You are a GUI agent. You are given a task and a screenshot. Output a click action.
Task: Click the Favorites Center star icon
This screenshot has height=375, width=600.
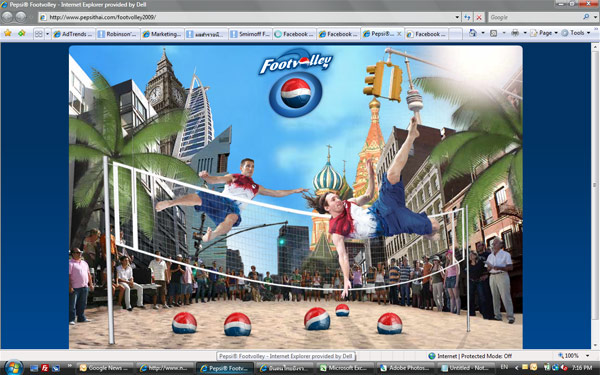pyautogui.click(x=8, y=33)
